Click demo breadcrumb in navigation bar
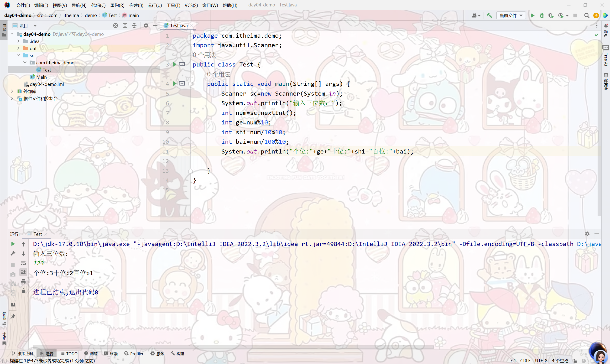This screenshot has height=364, width=610. (91, 15)
